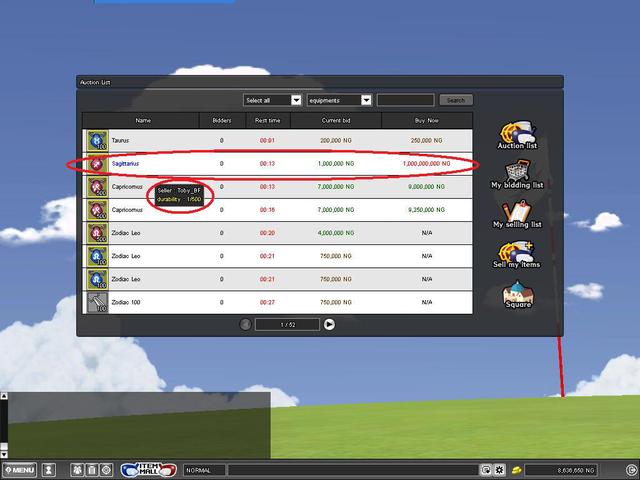The height and width of the screenshot is (480, 640).
Task: Click the settings gear in bottom bar
Action: coord(499,470)
